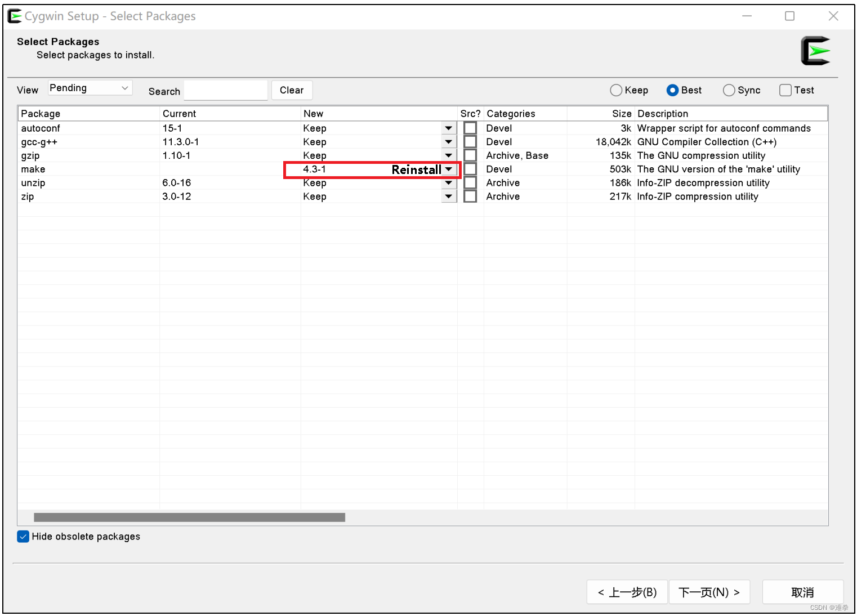The image size is (857, 616).
Task: Click Info-ZIP decompression utility description
Action: click(x=703, y=182)
